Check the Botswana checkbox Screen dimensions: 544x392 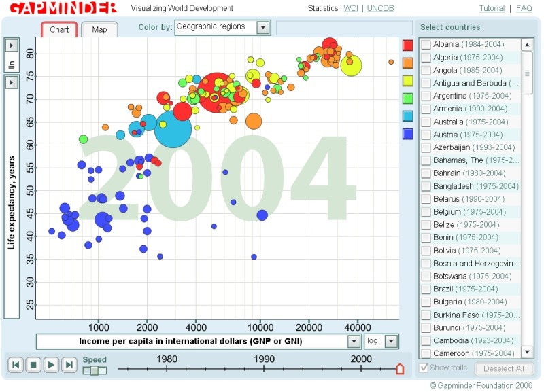pyautogui.click(x=426, y=277)
